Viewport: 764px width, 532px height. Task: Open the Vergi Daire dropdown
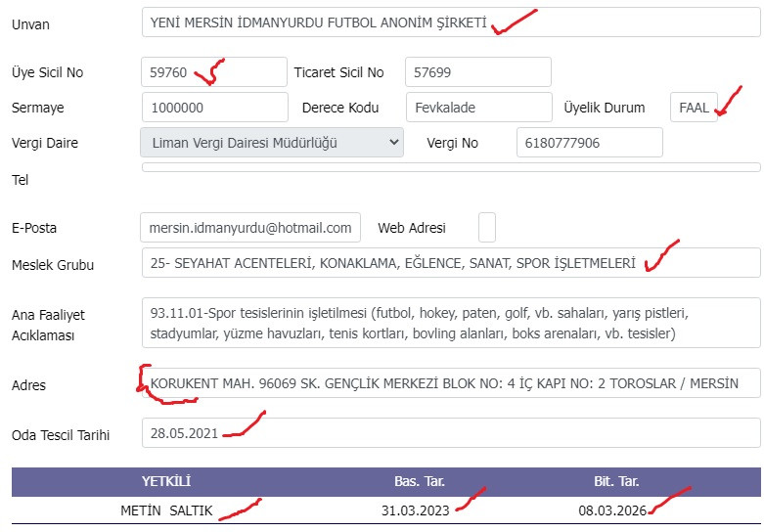click(272, 142)
